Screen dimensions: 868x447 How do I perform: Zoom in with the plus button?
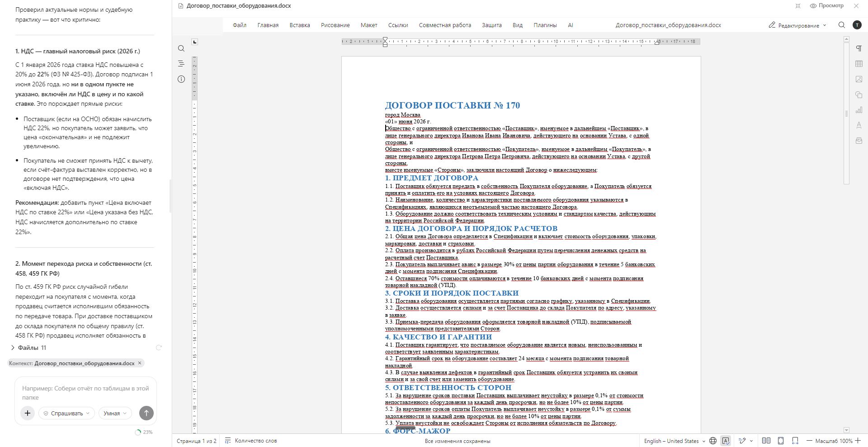(858, 441)
